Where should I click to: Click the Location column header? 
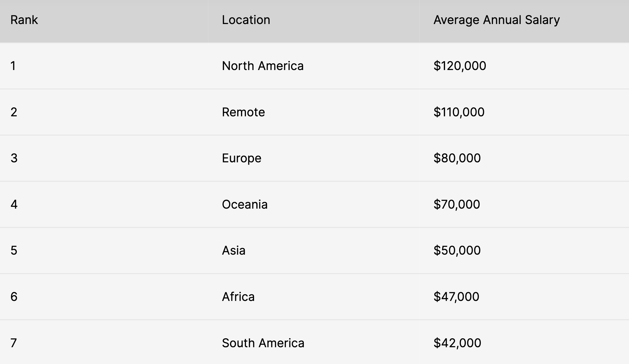point(246,20)
